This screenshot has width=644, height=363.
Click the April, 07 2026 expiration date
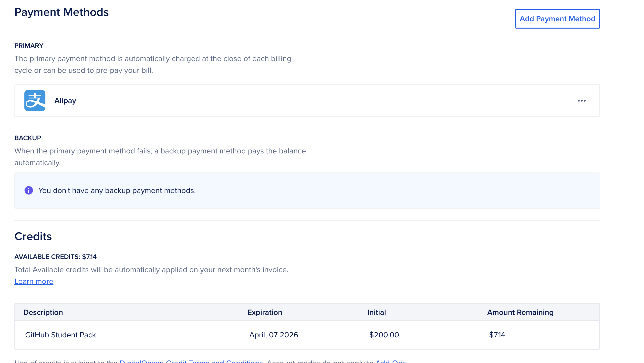273,335
